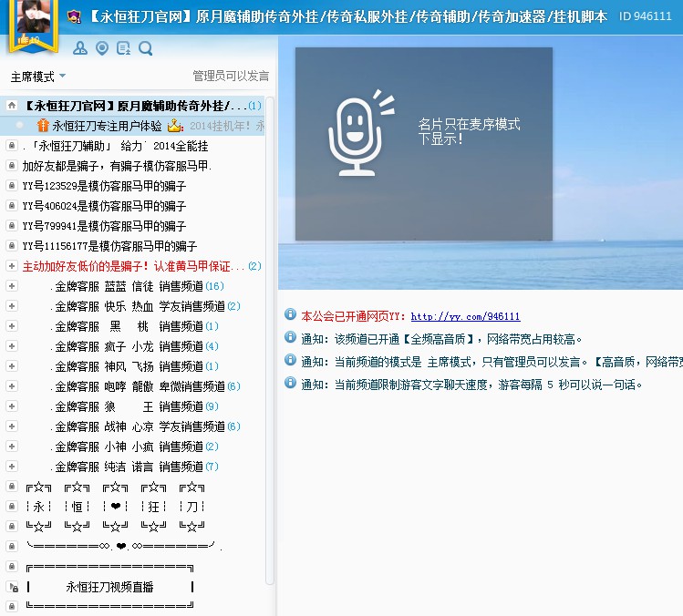Click the orange vest icon beside 永恒狂刀专注用户体验
This screenshot has width=683, height=616.
[x=43, y=126]
